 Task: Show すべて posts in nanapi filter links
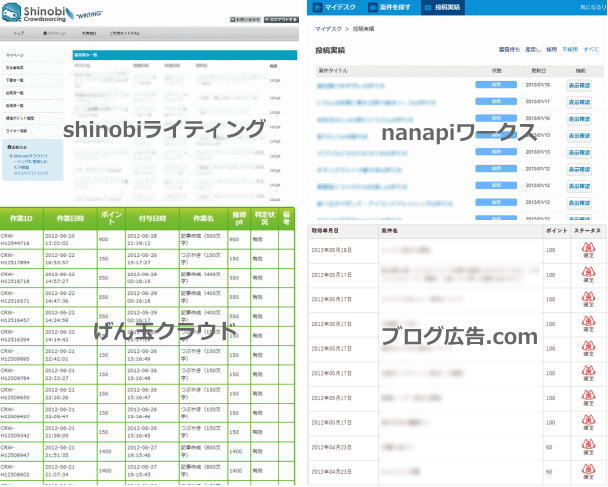591,50
